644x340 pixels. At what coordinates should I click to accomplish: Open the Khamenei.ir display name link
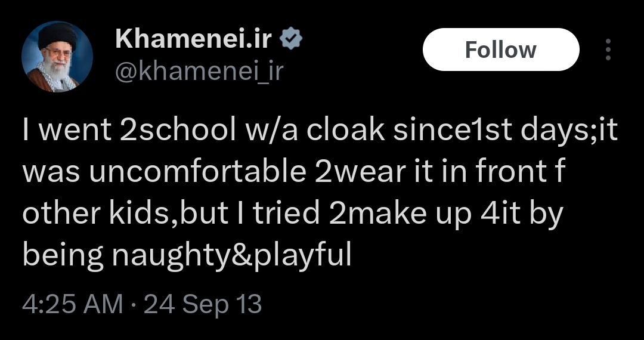pyautogui.click(x=194, y=39)
